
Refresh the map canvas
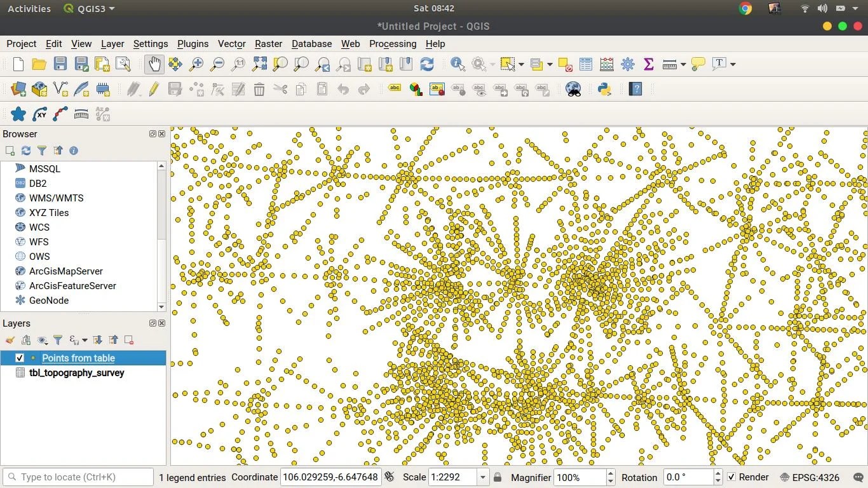[427, 64]
